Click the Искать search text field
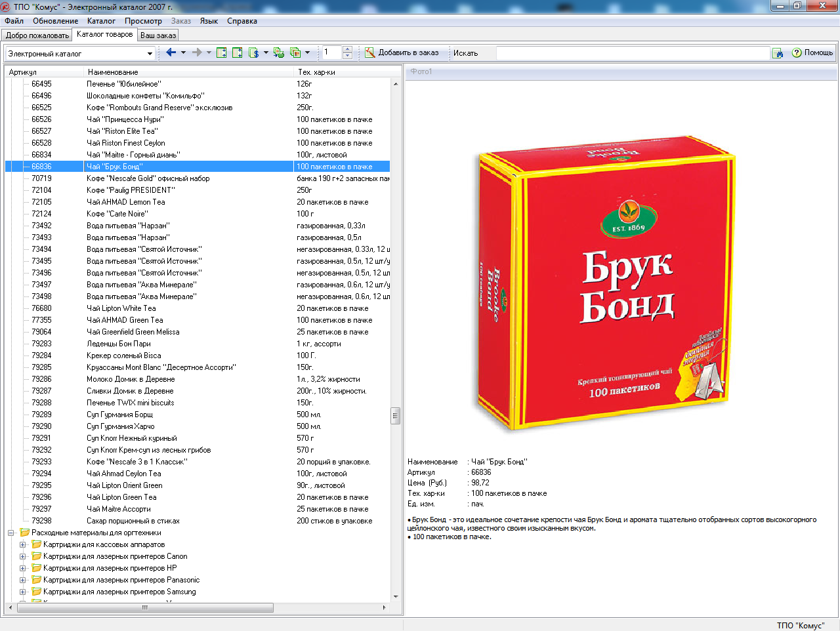 click(x=633, y=53)
